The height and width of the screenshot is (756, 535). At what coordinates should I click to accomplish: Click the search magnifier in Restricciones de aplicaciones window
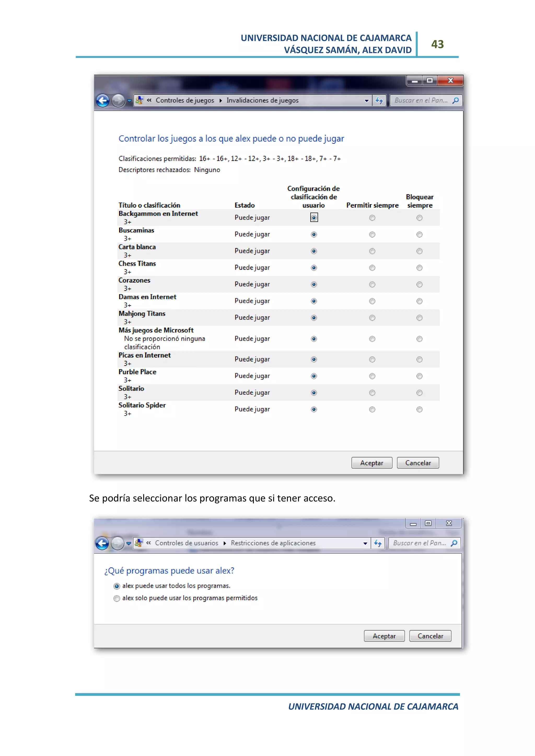(454, 543)
